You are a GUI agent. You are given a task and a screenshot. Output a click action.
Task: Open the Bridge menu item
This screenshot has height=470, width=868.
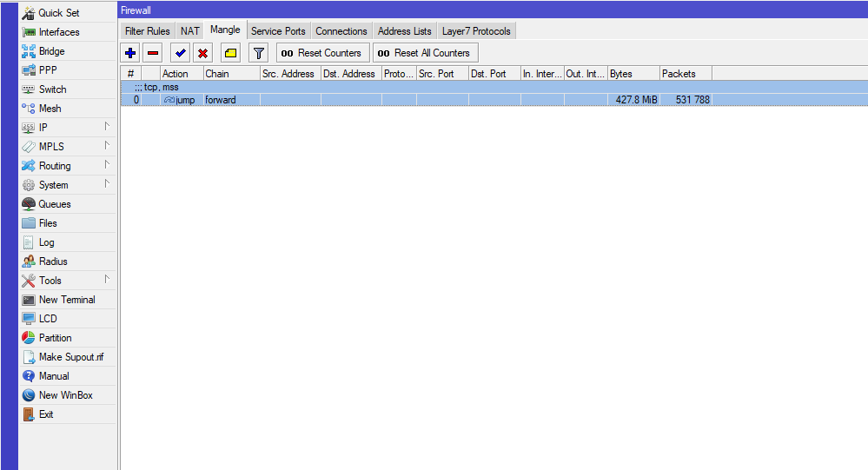(x=51, y=51)
